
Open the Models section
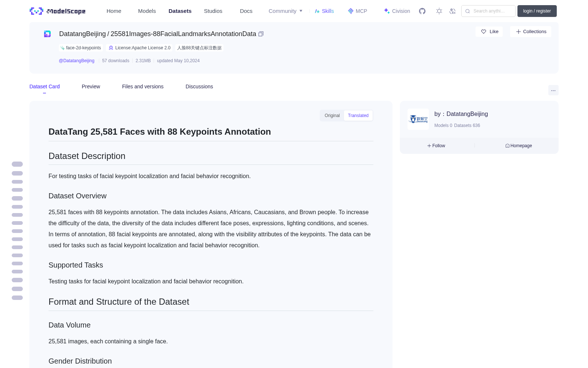(147, 11)
